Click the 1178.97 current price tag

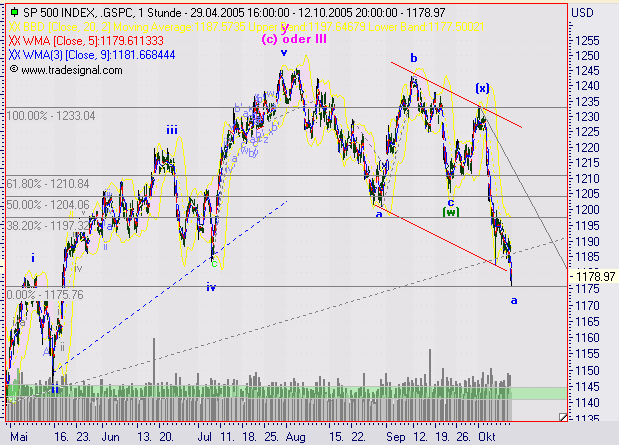pos(595,276)
